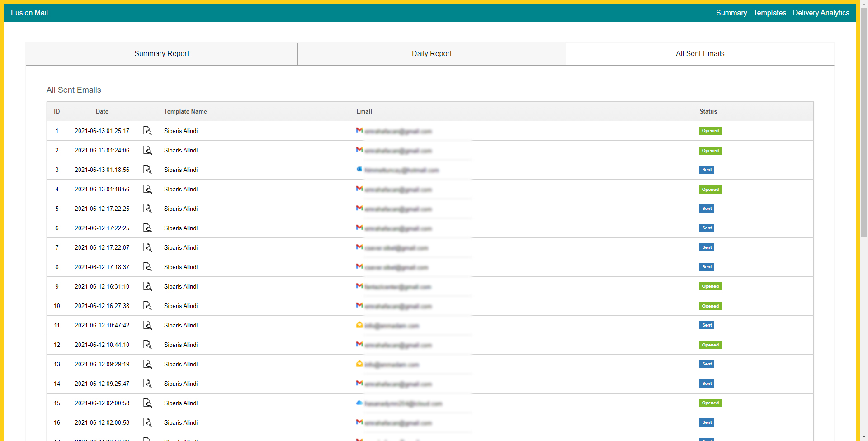
Task: Click the Status column header
Action: [708, 111]
